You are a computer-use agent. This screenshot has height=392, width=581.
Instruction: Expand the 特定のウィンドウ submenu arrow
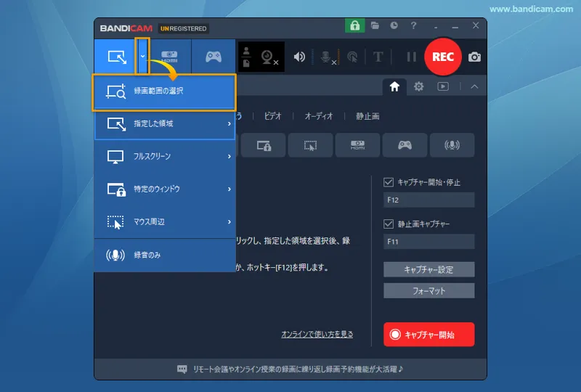click(x=229, y=189)
